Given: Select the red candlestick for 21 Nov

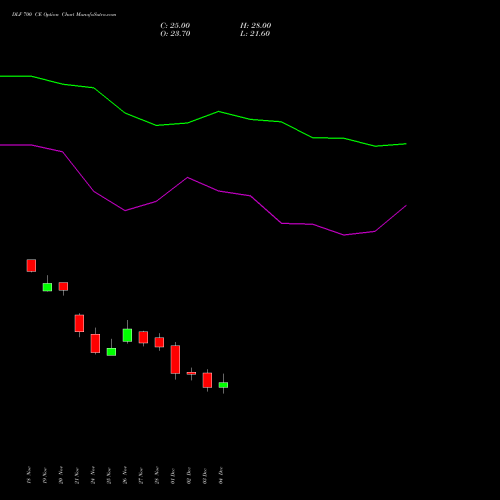Looking at the screenshot, I should point(79,323).
